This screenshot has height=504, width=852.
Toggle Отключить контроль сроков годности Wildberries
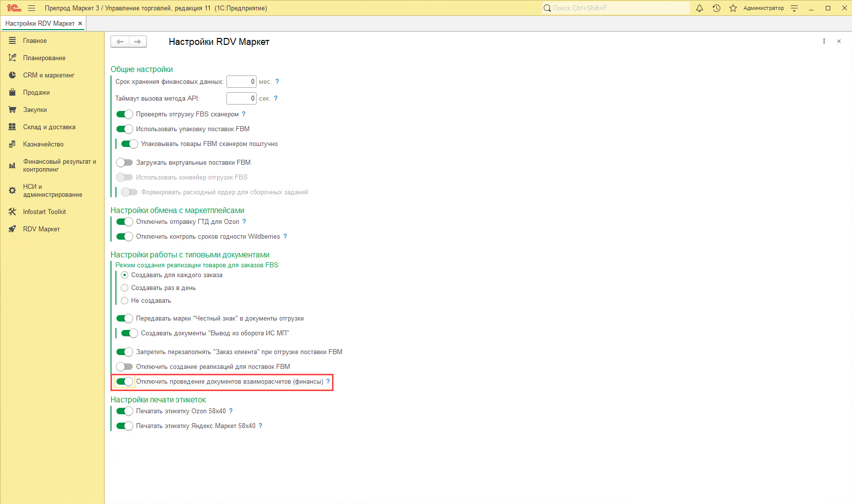[125, 237]
